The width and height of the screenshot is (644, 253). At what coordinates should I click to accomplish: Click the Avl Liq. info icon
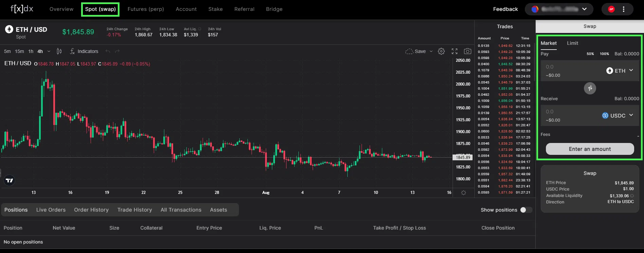[200, 29]
